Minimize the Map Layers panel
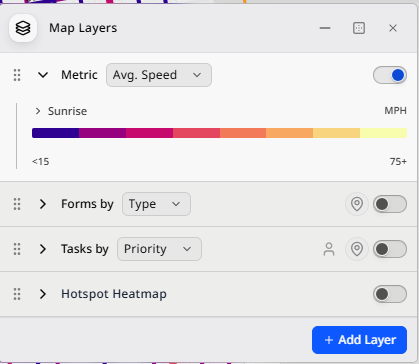419x364 pixels. click(325, 28)
